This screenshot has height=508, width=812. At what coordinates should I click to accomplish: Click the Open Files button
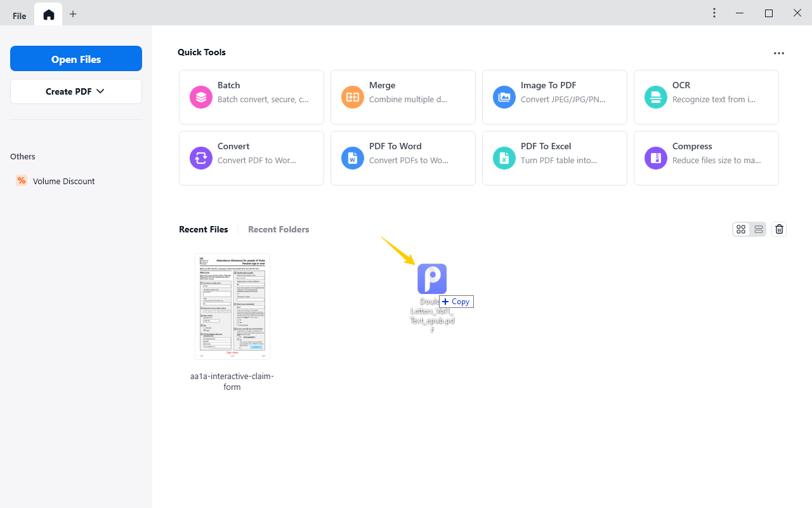pos(76,59)
